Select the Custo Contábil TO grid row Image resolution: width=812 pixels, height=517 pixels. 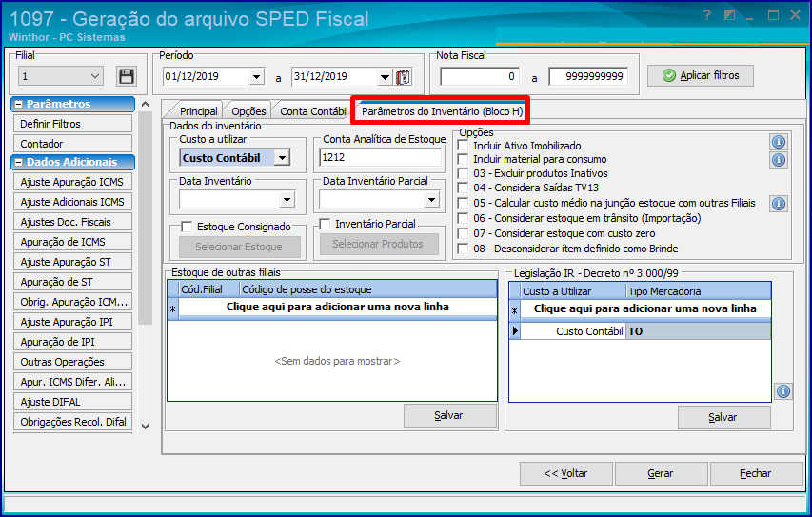[x=640, y=331]
